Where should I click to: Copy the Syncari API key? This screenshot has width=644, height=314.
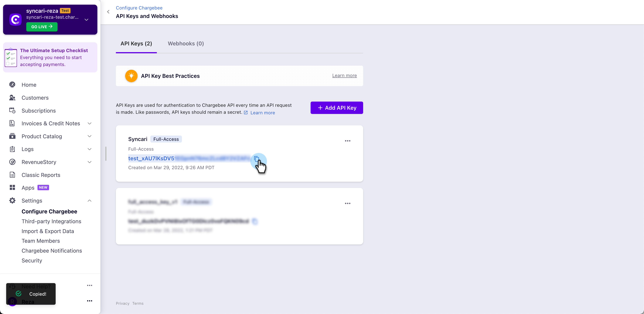click(x=256, y=159)
